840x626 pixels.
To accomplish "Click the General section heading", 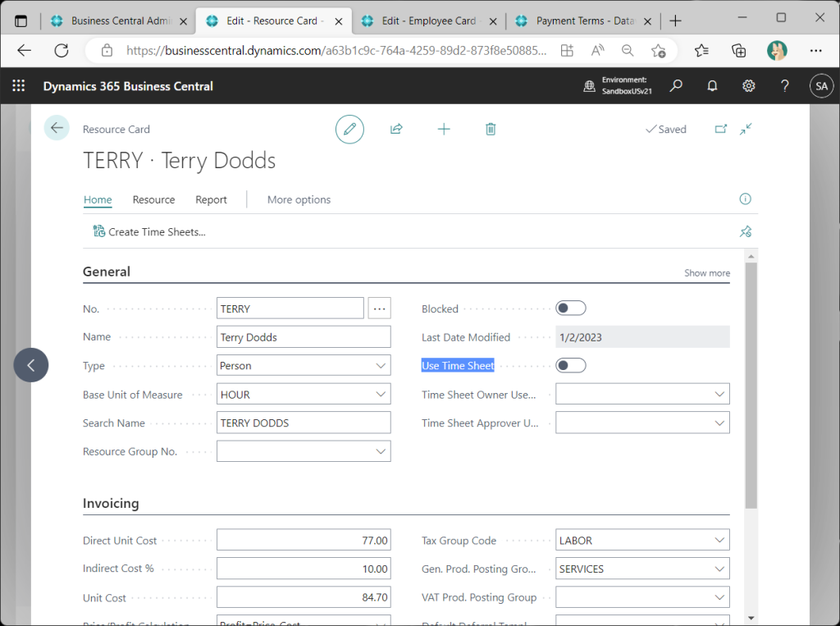I will click(106, 272).
